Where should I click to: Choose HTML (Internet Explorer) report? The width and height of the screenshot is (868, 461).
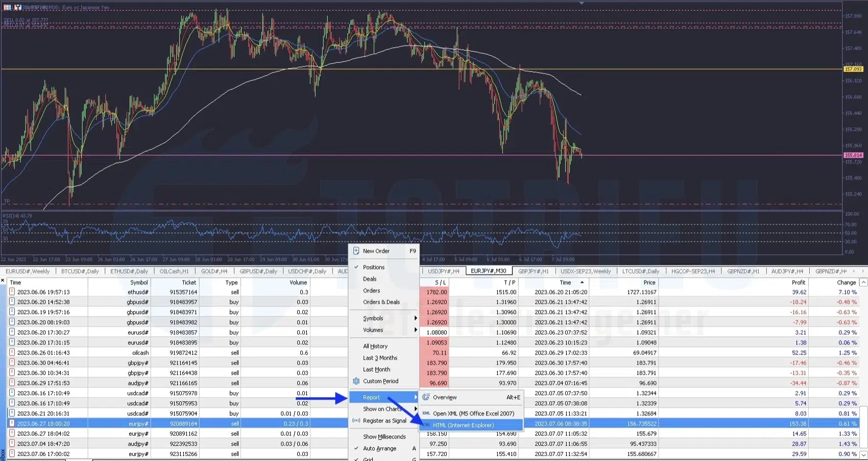pos(463,425)
